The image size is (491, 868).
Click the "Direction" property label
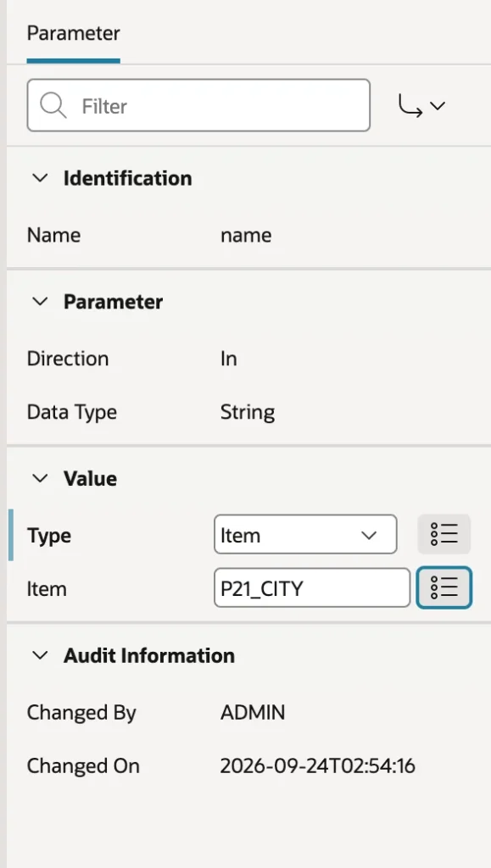tap(68, 359)
